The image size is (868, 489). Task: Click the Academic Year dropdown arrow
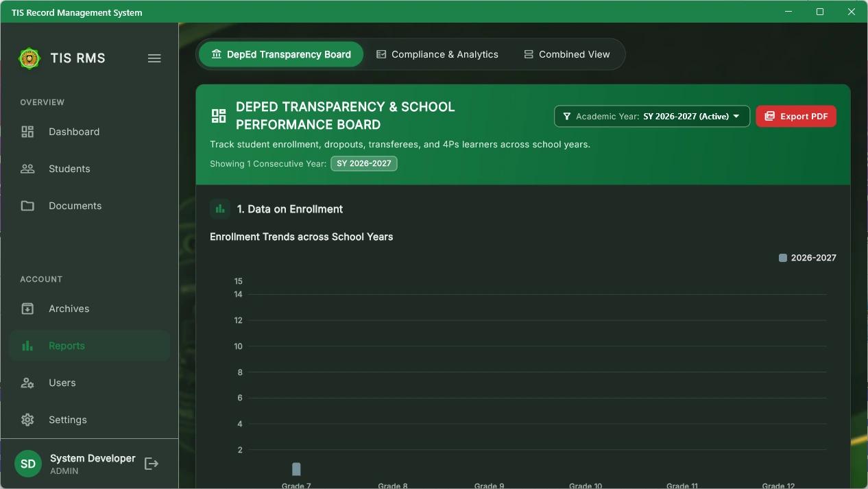(x=736, y=117)
